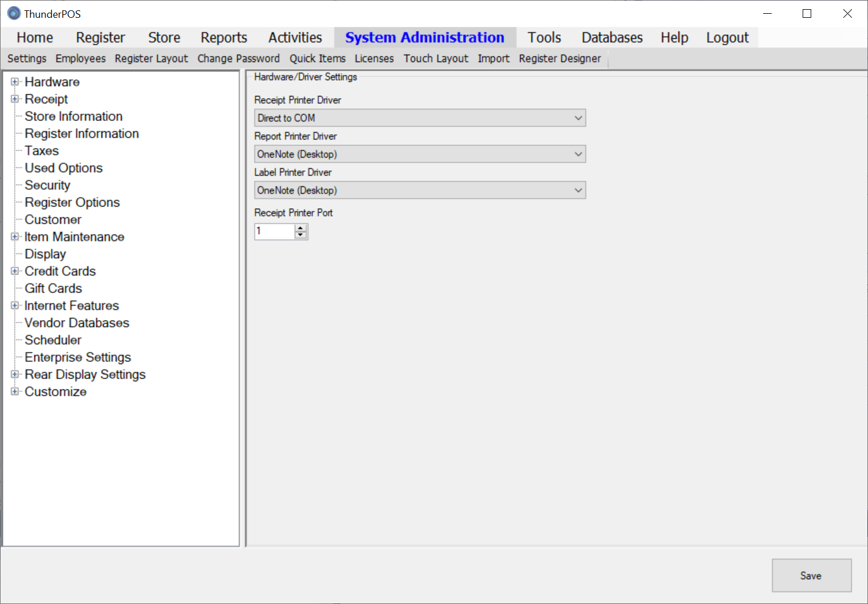Image resolution: width=868 pixels, height=604 pixels.
Task: Select Store Information in the tree
Action: pos(73,116)
